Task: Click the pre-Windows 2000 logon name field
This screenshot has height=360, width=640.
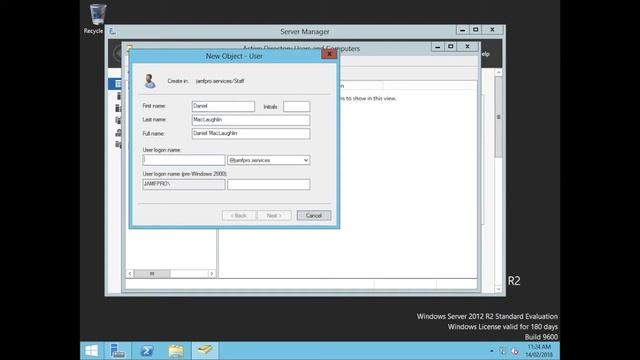Action: coord(269,184)
